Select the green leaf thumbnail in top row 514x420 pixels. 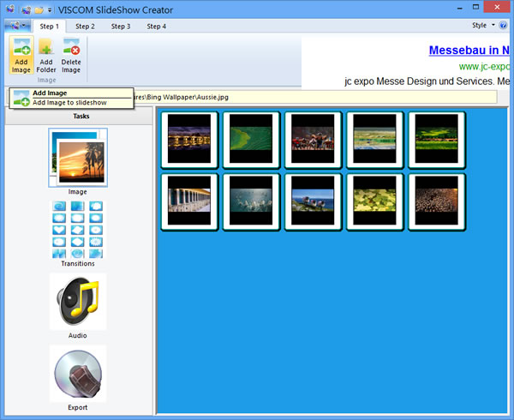pyautogui.click(x=251, y=140)
